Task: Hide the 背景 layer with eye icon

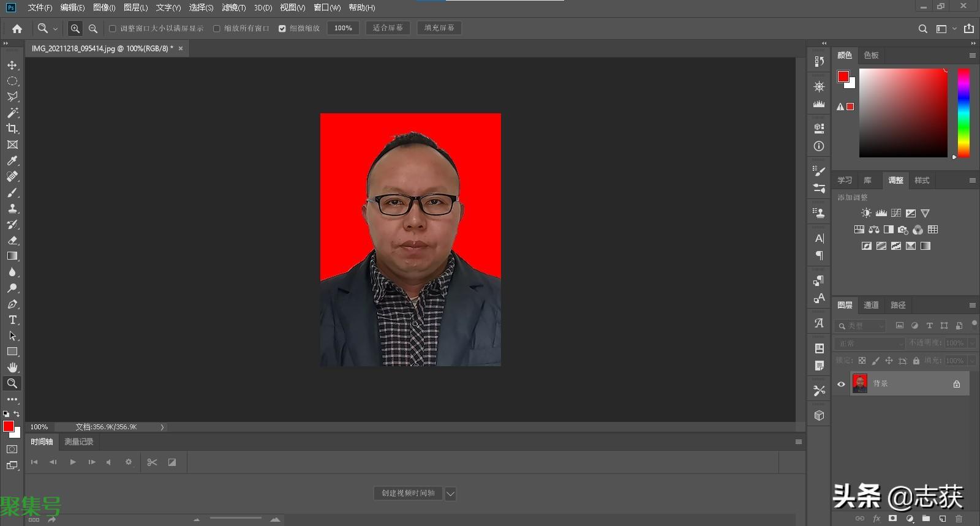Action: [841, 384]
